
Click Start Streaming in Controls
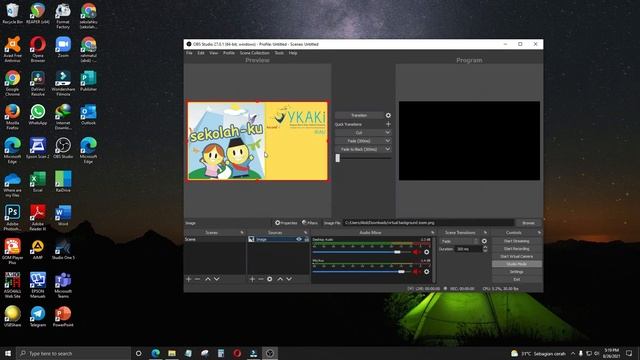(x=517, y=241)
